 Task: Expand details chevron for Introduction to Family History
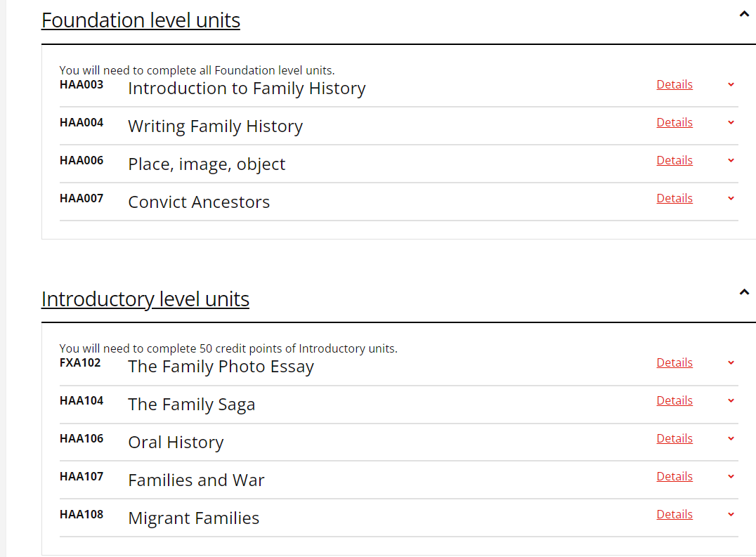731,84
